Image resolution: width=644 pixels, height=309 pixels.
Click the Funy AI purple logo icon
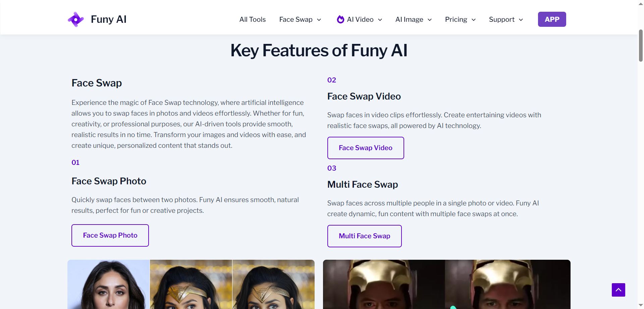76,19
